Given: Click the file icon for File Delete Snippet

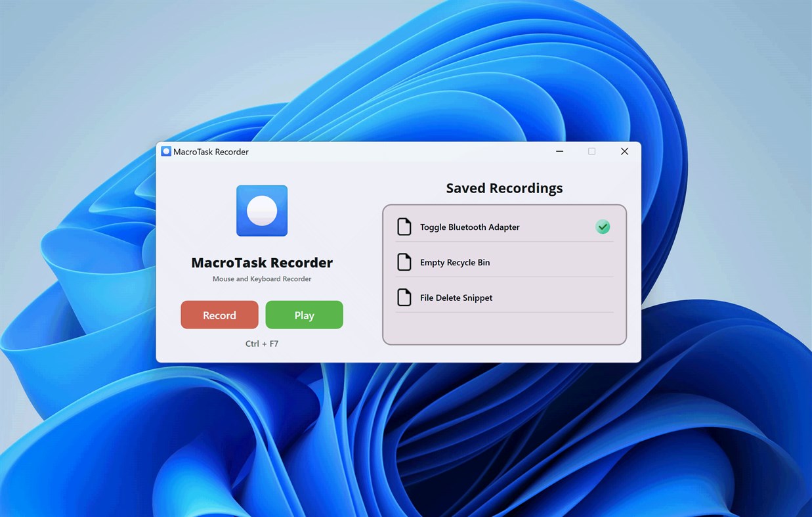Looking at the screenshot, I should [x=405, y=297].
